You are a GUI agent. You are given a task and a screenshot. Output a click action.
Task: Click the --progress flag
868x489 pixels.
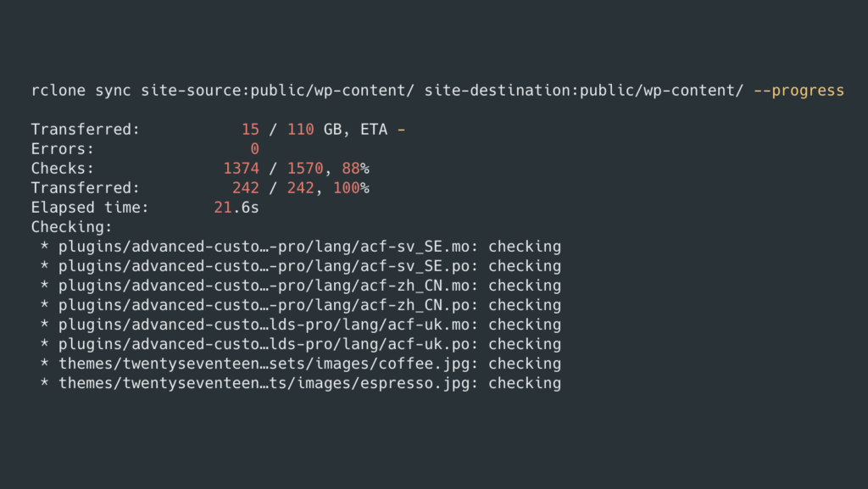tap(798, 90)
